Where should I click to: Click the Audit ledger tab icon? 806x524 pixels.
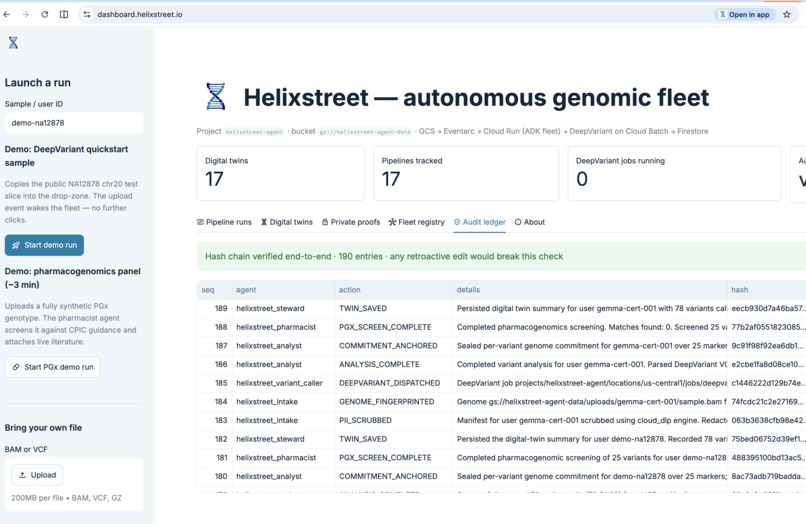point(456,222)
